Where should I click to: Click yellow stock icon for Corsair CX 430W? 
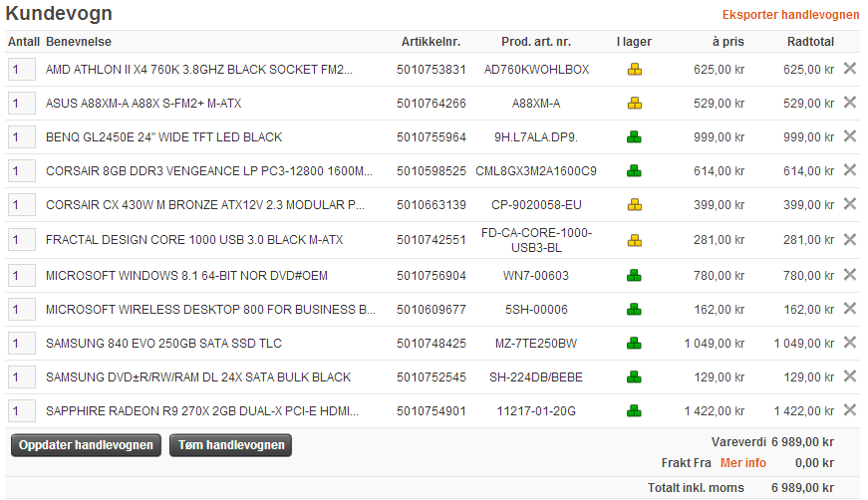click(635, 205)
